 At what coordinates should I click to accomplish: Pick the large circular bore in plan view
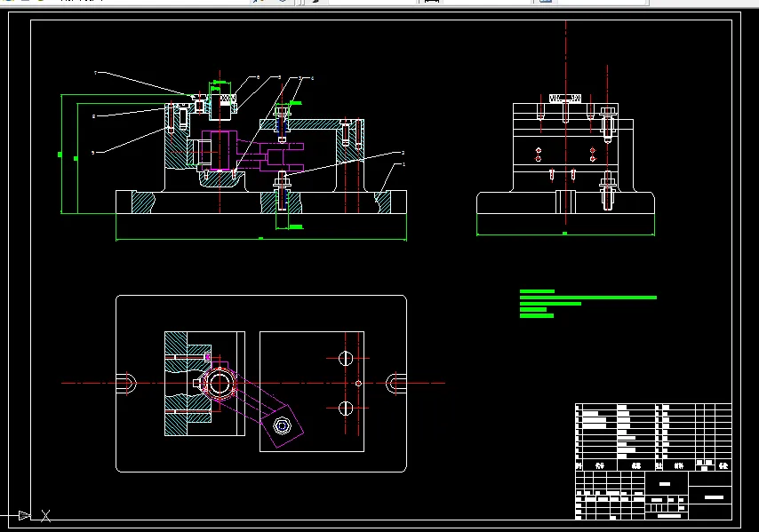tap(220, 383)
